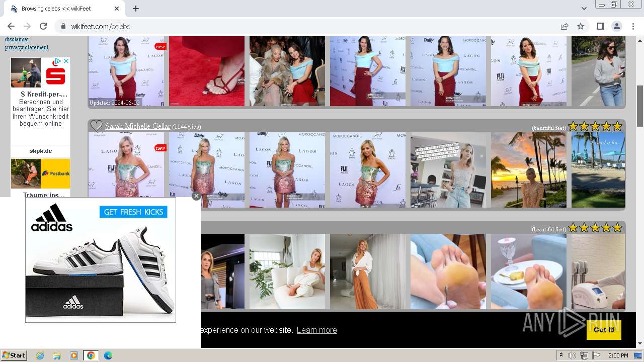Open the red sandals close-up thumbnail
The image size is (644, 362).
click(x=207, y=71)
